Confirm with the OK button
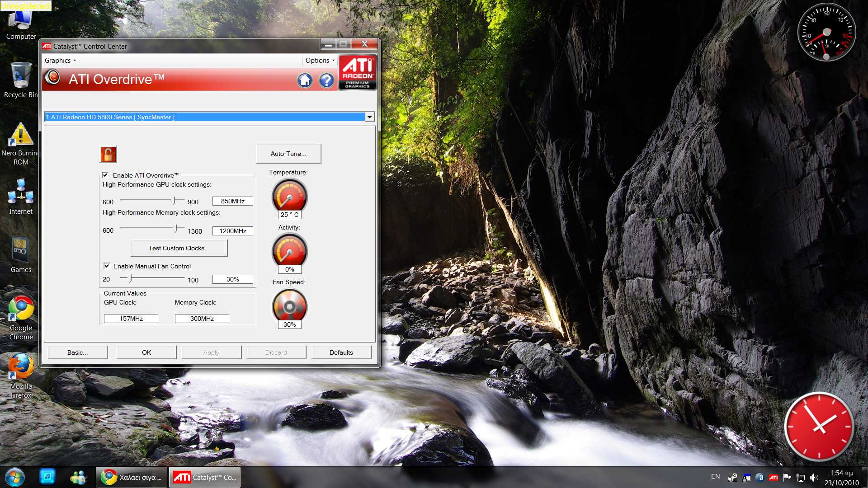The image size is (868, 488). 146,352
